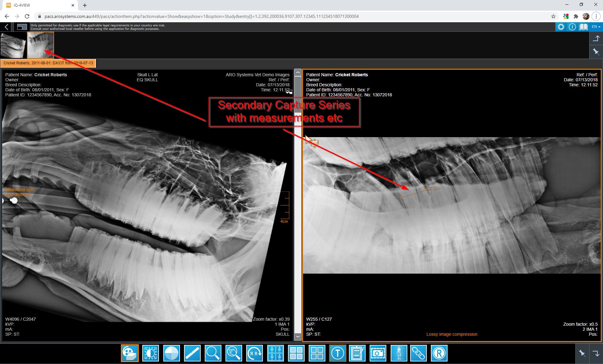603x364 pixels.
Task: Open the EN language dropdown
Action: pyautogui.click(x=595, y=27)
